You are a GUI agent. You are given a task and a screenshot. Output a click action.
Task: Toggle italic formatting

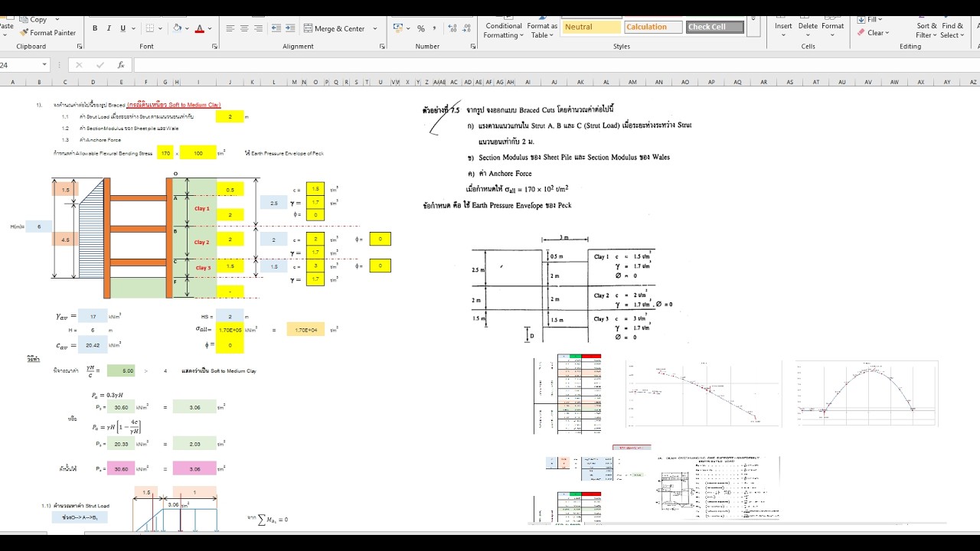point(109,28)
